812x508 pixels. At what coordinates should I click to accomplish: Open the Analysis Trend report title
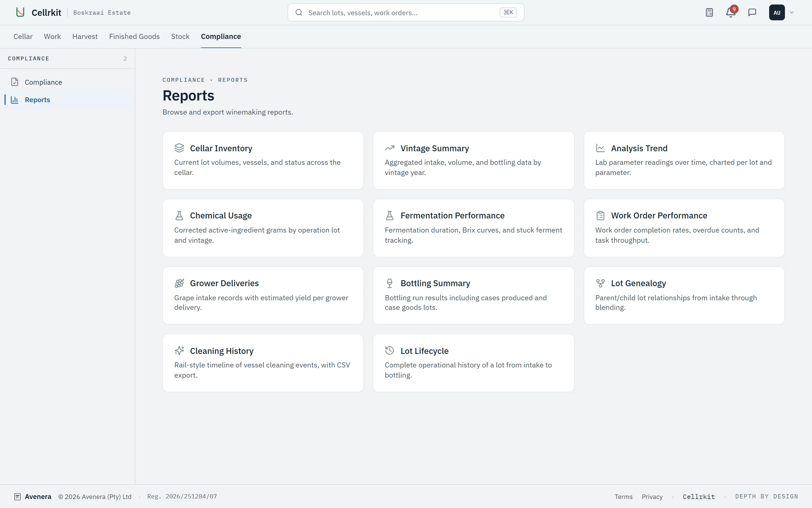tap(639, 148)
